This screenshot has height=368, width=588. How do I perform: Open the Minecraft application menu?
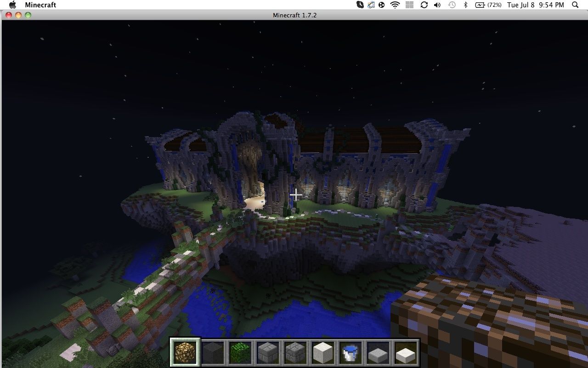pyautogui.click(x=40, y=5)
